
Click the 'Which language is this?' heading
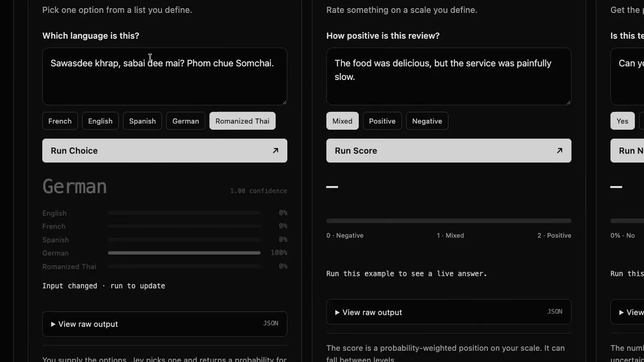click(91, 35)
